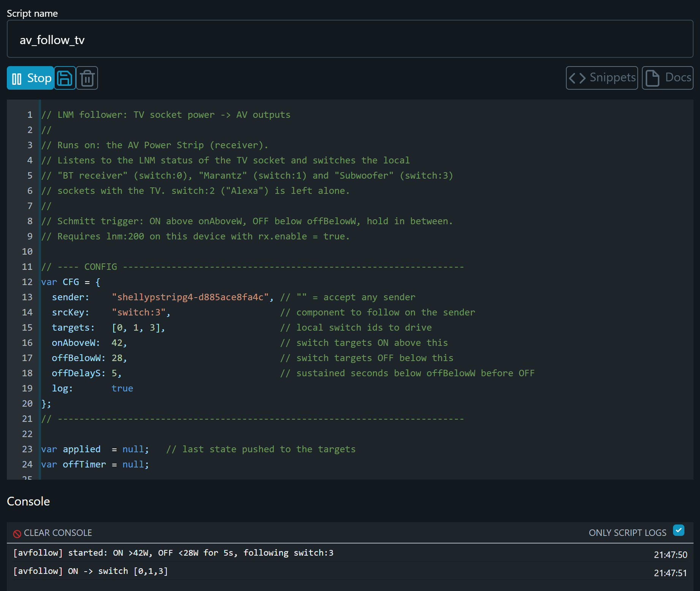This screenshot has width=700, height=591.
Task: Click the srcKey value "switch:3"
Action: [139, 312]
